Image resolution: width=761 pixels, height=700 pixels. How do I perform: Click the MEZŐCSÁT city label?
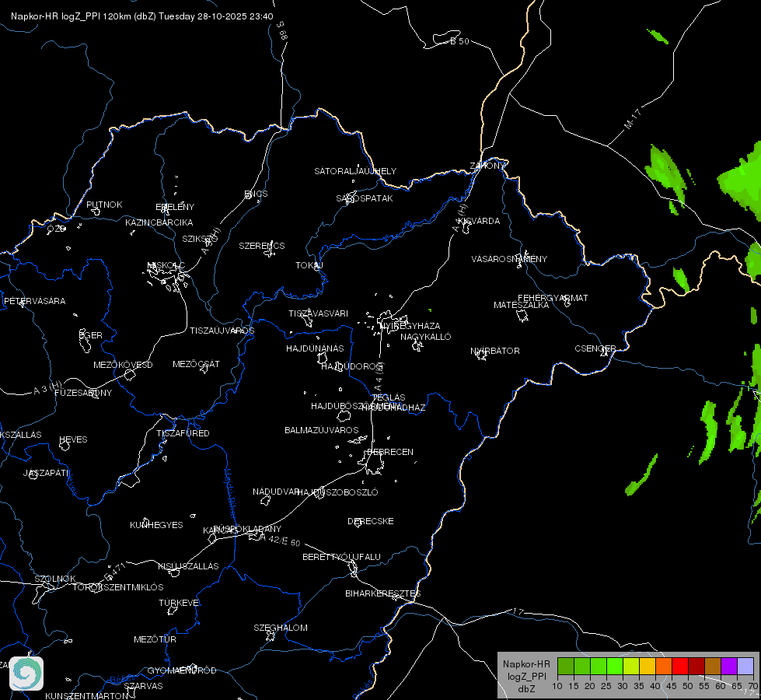point(196,364)
